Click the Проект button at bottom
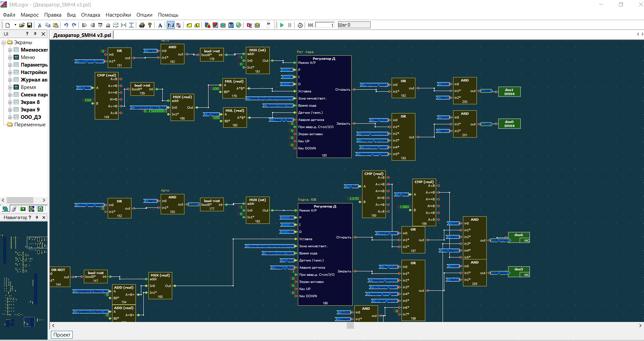 (x=62, y=335)
